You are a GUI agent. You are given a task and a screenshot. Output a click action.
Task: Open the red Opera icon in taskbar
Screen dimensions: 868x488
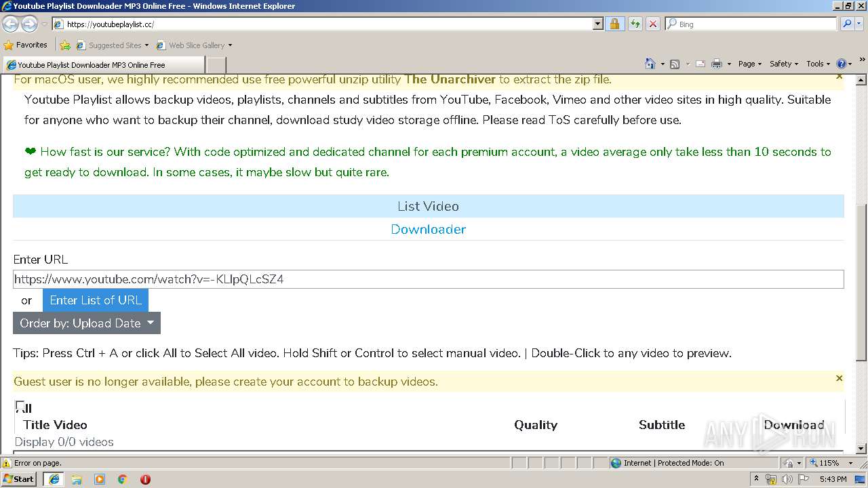[x=145, y=479]
